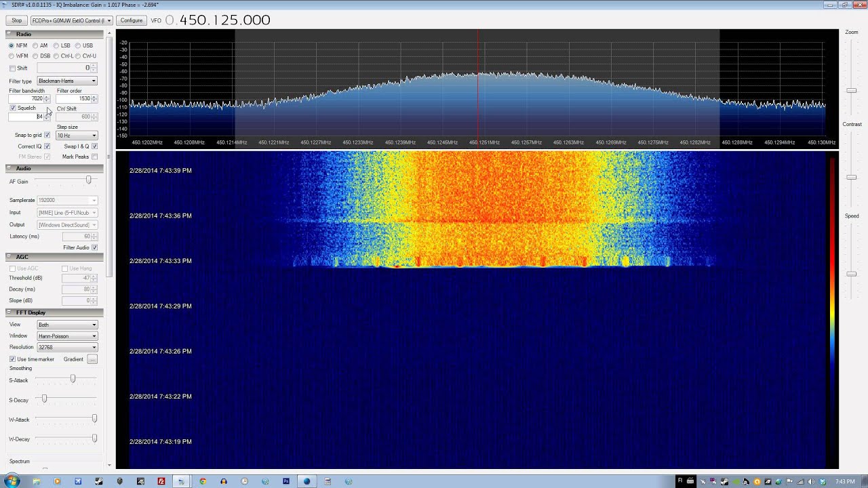868x488 pixels.
Task: Click the 2/28/2014 7:43:39 PM timestamp
Action: [x=161, y=170]
